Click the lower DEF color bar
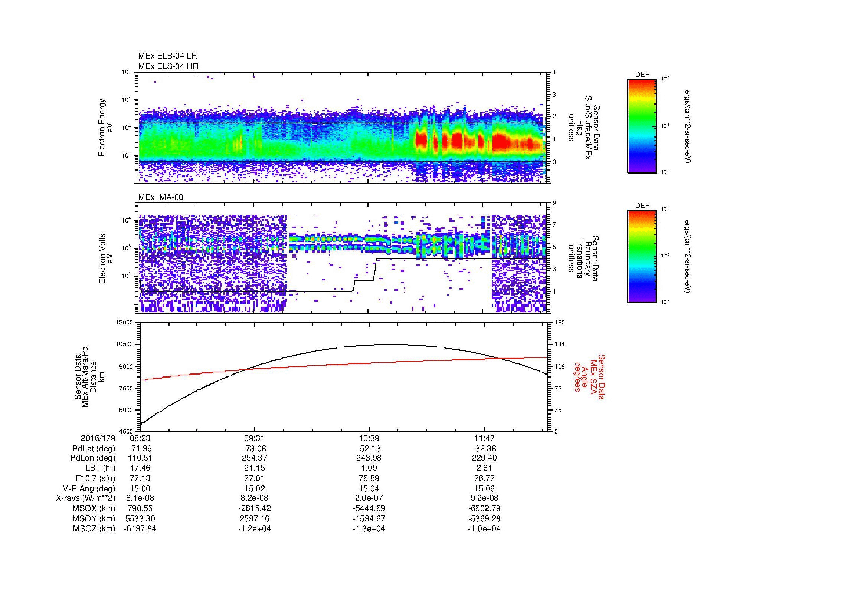 pos(642,257)
